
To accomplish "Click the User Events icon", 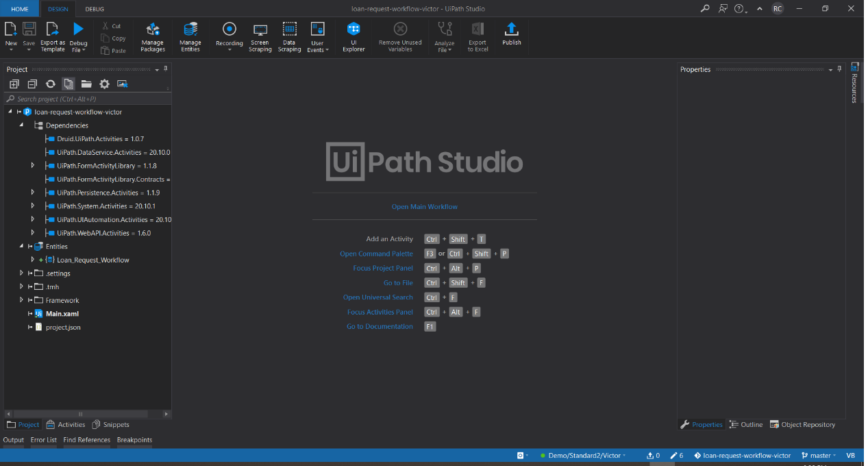I will (x=317, y=29).
